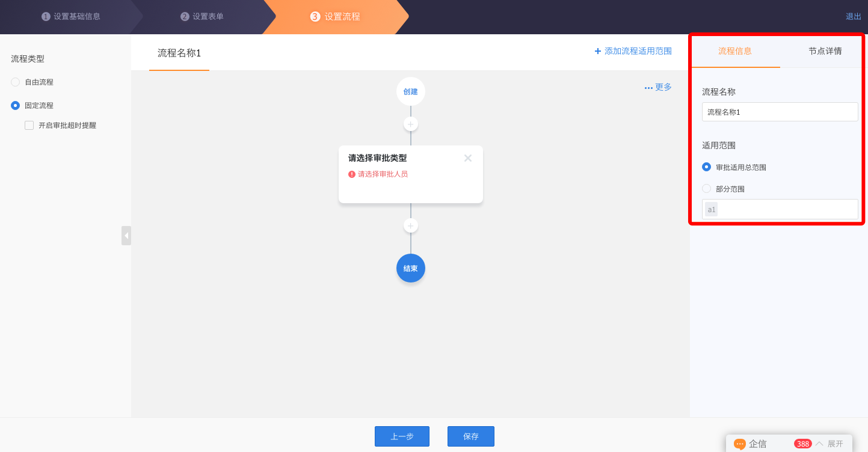Go to step 2 设置表单
The width and height of the screenshot is (868, 452).
[x=202, y=17]
